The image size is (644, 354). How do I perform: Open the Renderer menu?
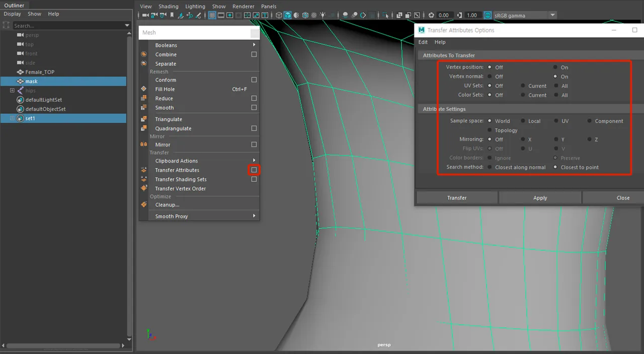tap(244, 6)
